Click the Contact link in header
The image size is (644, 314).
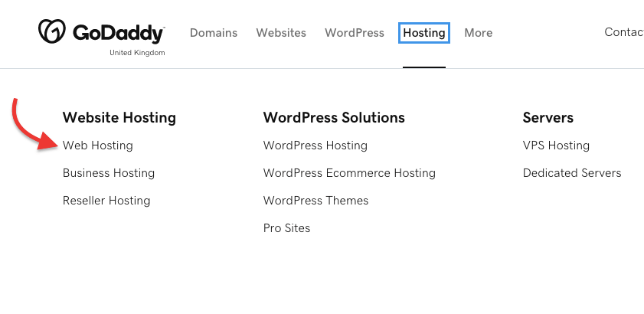pyautogui.click(x=624, y=32)
